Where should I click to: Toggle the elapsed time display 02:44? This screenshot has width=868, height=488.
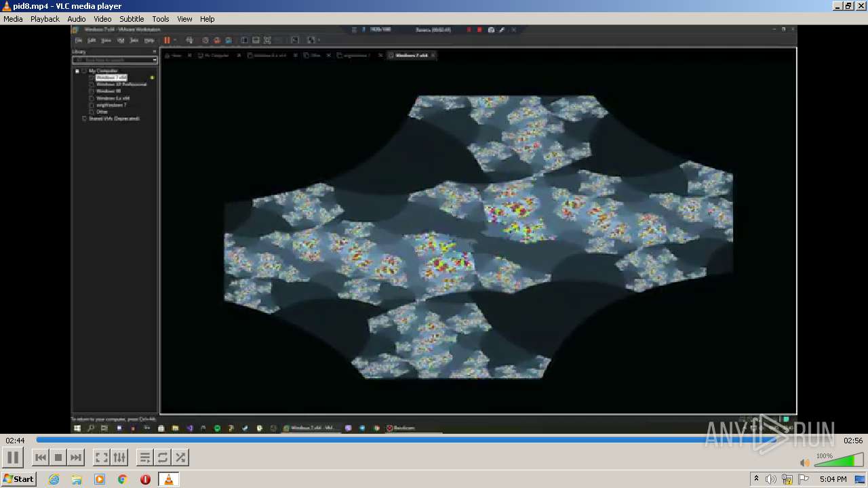[x=15, y=441]
